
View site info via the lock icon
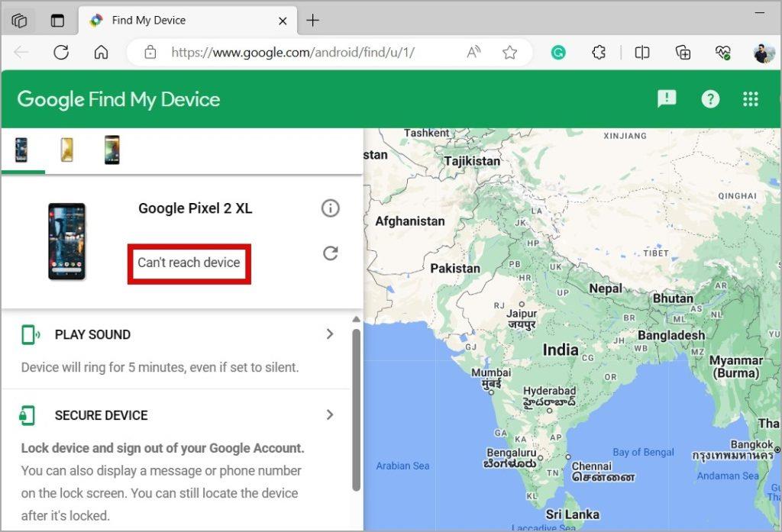click(150, 52)
